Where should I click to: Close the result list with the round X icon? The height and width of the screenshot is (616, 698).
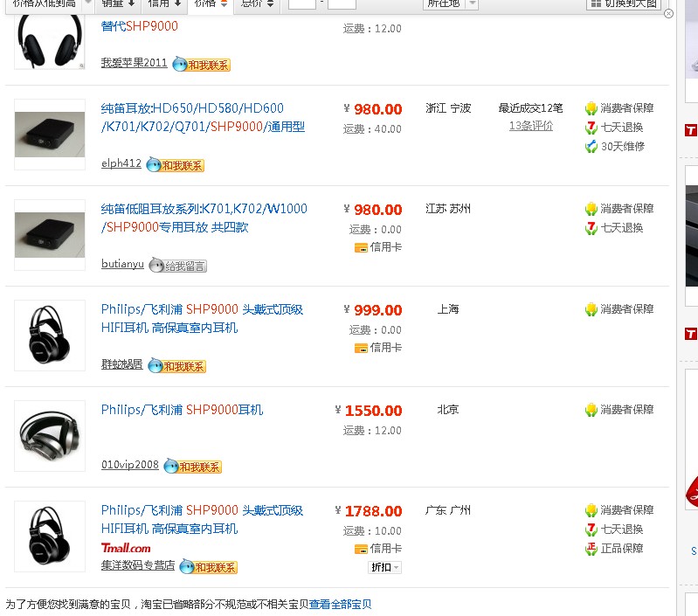pos(668,14)
